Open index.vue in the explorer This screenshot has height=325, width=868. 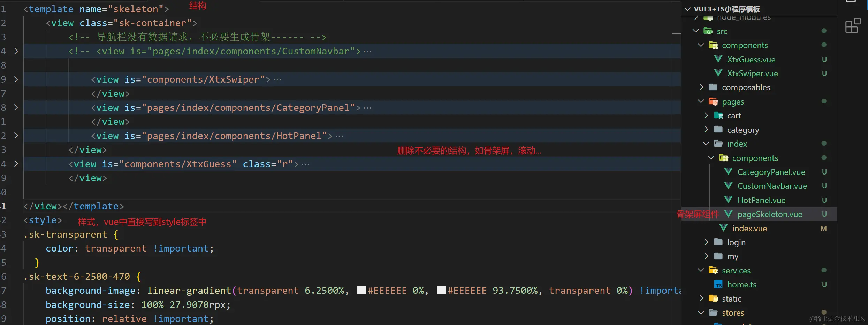point(749,229)
